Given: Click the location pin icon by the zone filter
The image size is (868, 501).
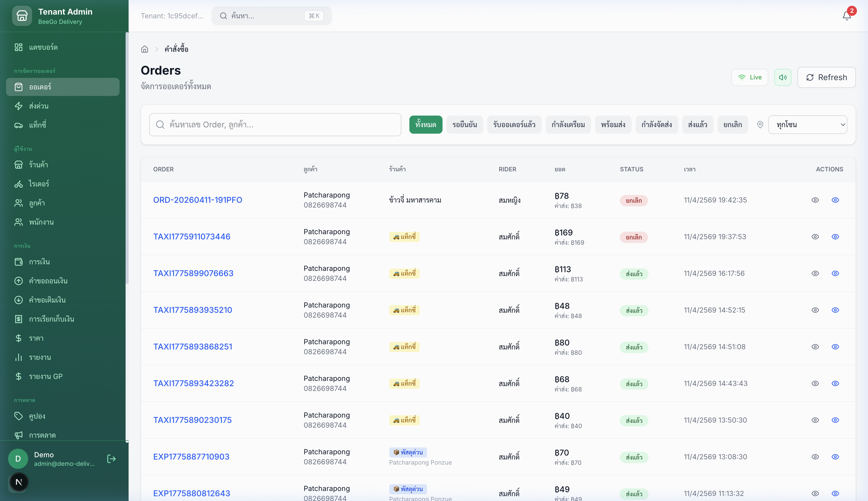Looking at the screenshot, I should click(x=760, y=125).
